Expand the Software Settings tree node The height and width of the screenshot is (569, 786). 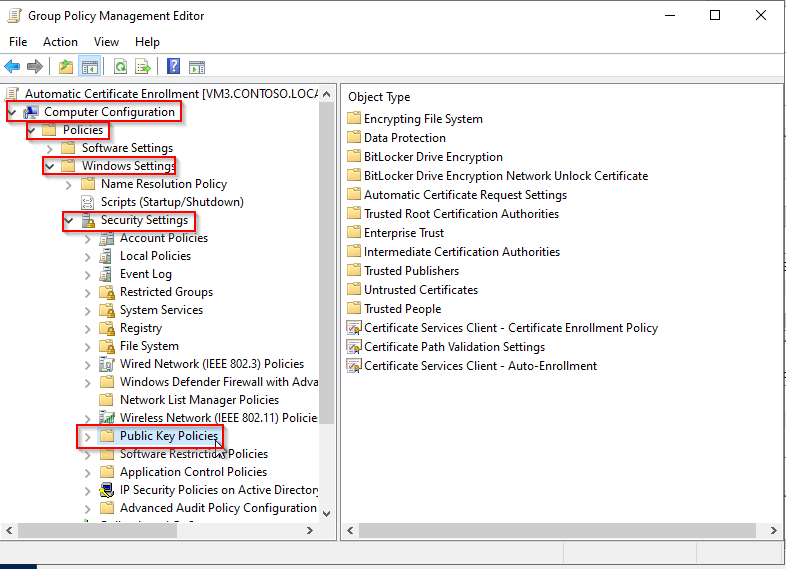50,148
